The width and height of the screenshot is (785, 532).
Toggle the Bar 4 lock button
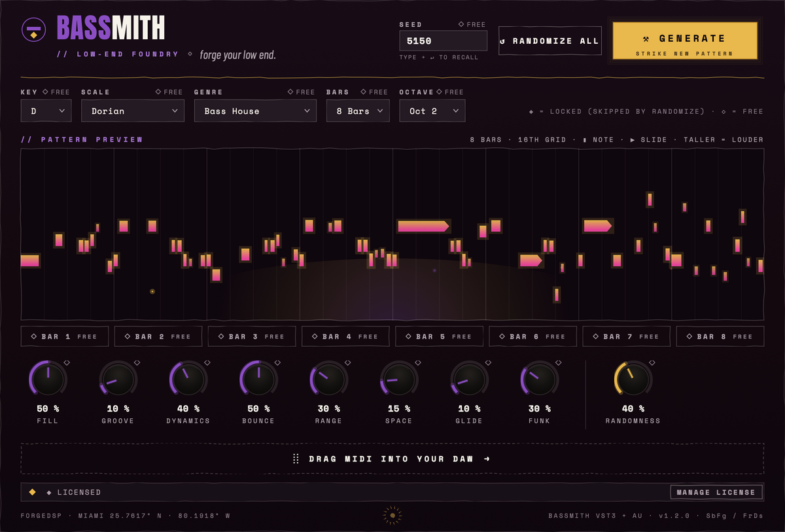[345, 336]
